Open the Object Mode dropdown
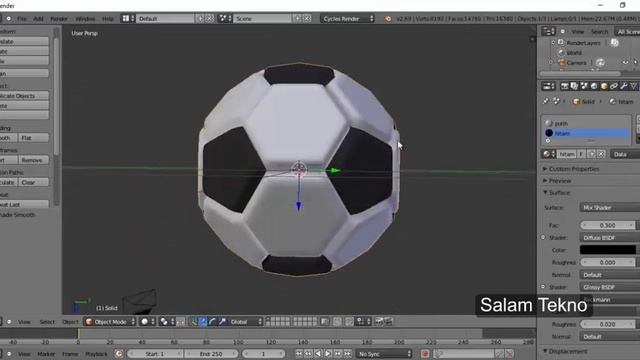Viewport: 640px width, 360px height. point(109,322)
